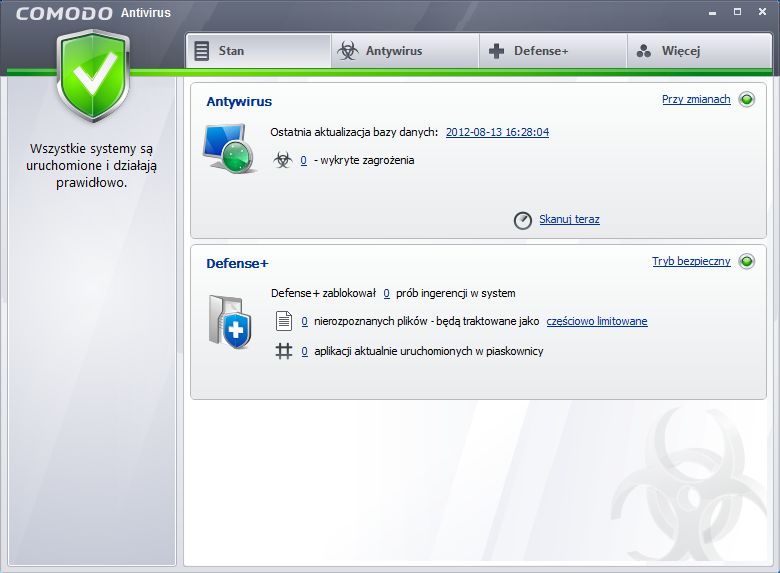Click the list icon on Stan tab
The width and height of the screenshot is (780, 573).
201,51
